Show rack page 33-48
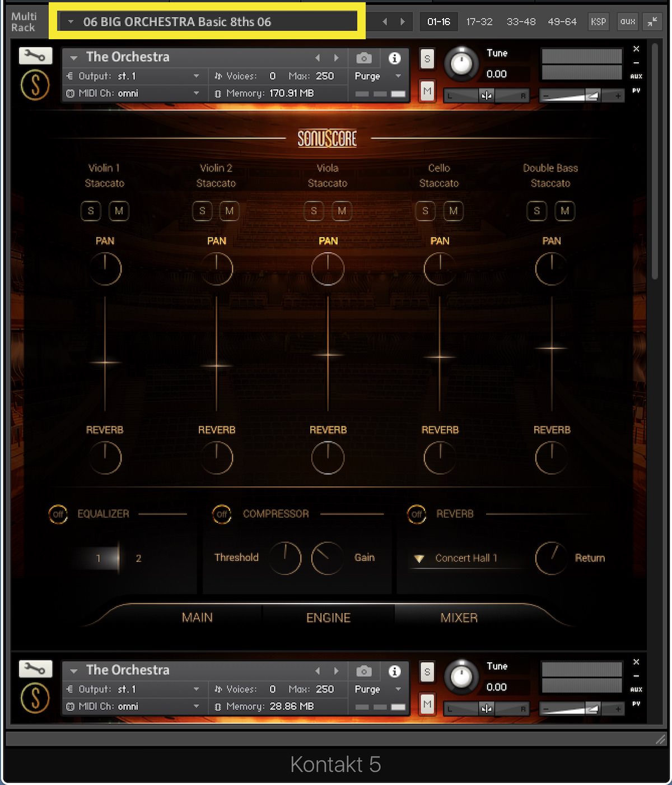672x785 pixels. [x=521, y=22]
